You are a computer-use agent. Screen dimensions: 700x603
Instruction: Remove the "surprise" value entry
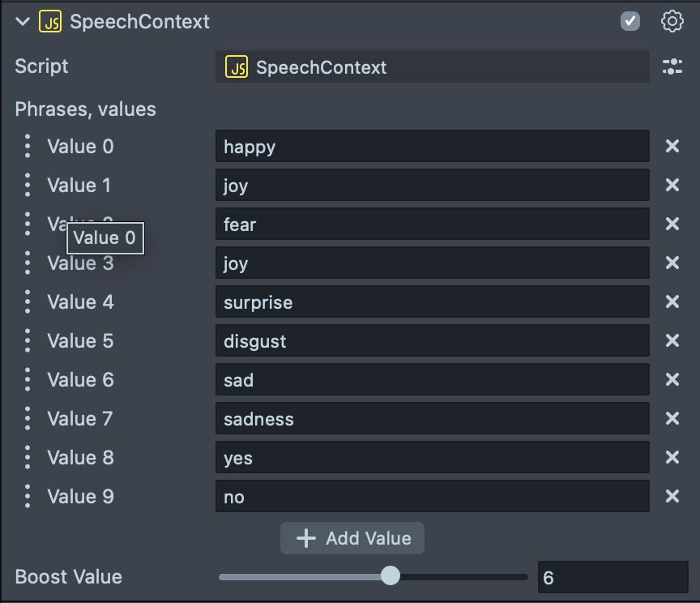[672, 302]
